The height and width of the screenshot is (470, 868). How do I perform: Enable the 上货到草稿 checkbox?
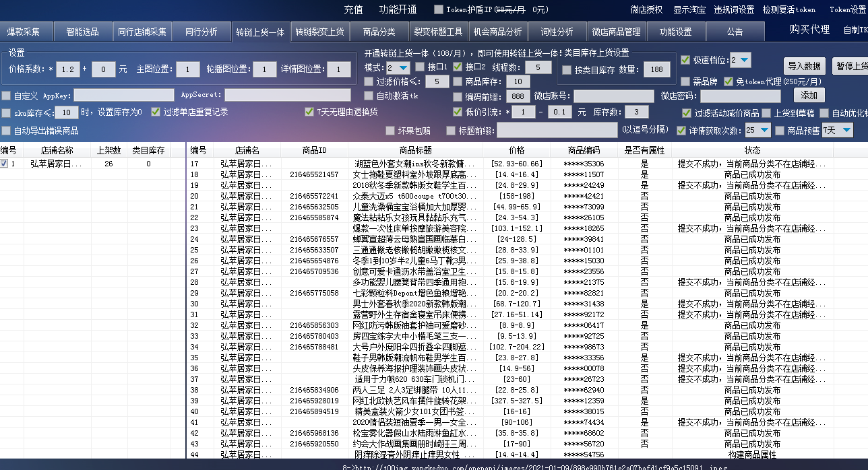pos(766,113)
